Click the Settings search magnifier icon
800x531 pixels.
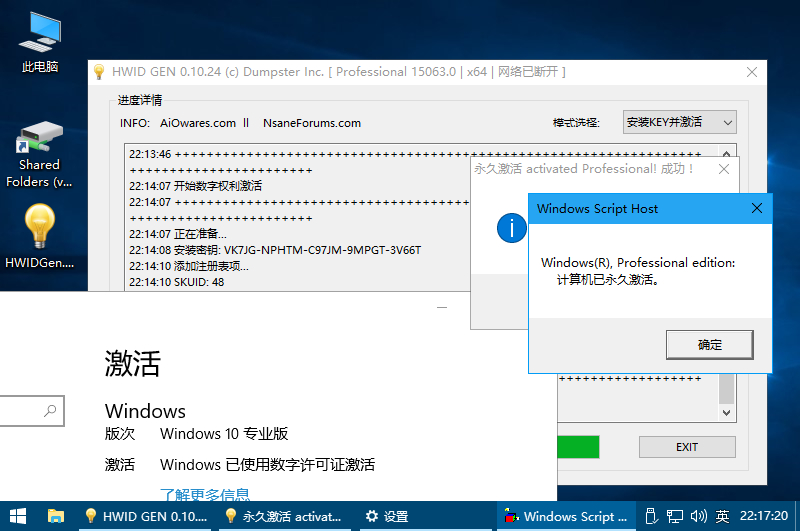click(x=50, y=411)
